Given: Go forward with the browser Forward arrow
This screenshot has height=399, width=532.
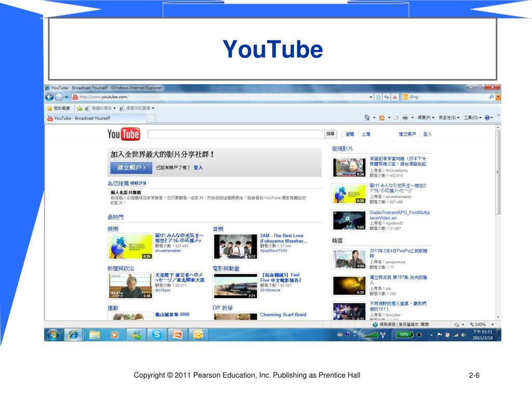Looking at the screenshot, I should (x=59, y=97).
